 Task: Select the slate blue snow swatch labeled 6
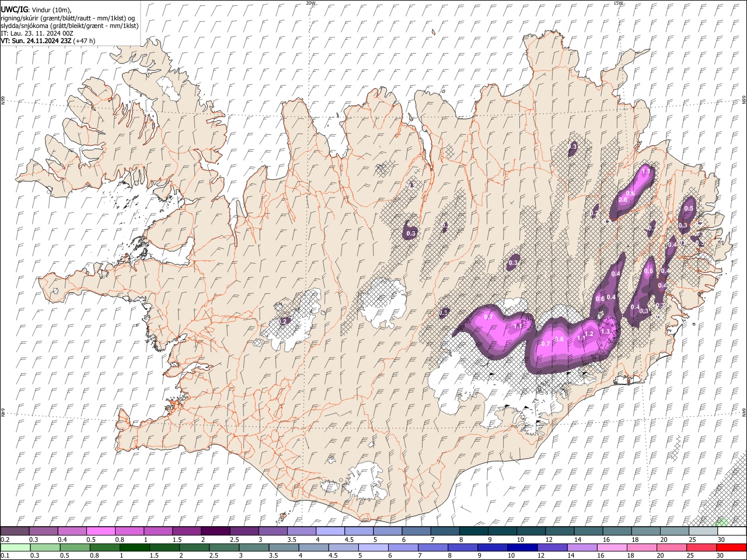[416, 531]
